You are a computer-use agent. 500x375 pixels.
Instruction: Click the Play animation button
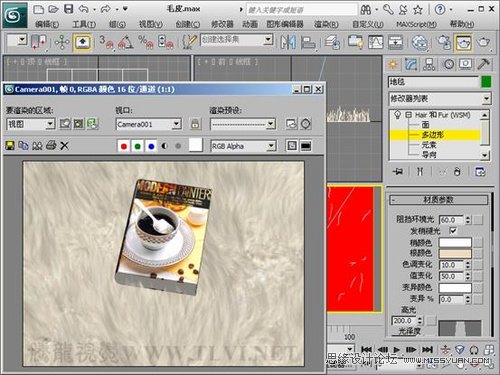[396, 350]
